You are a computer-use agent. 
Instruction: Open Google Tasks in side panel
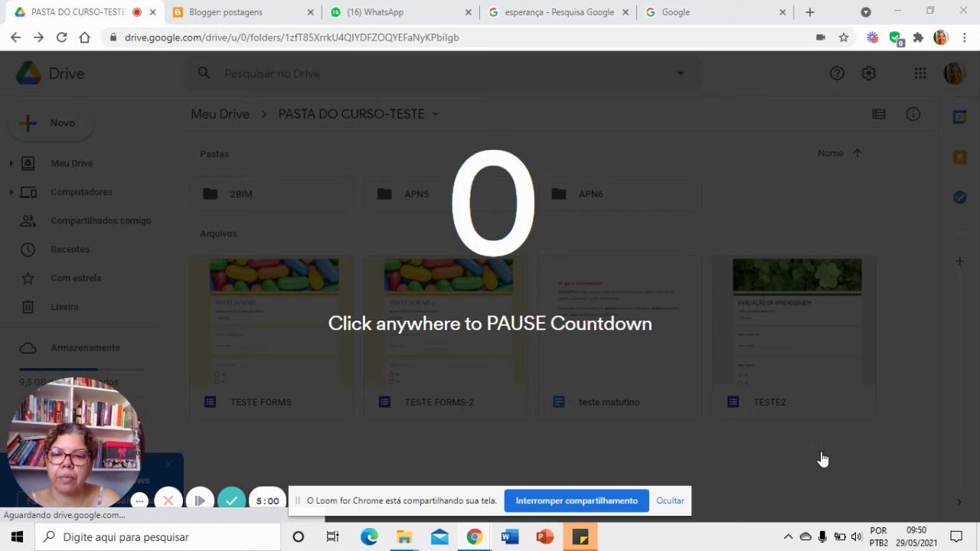[959, 197]
